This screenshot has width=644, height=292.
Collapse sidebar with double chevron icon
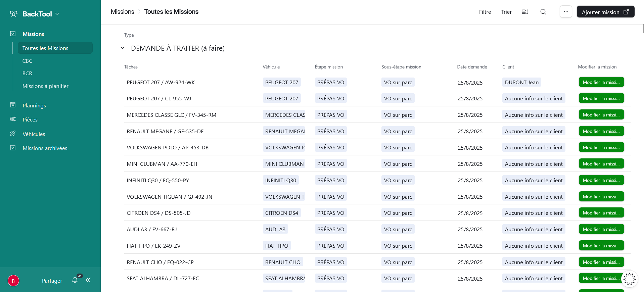[88, 280]
